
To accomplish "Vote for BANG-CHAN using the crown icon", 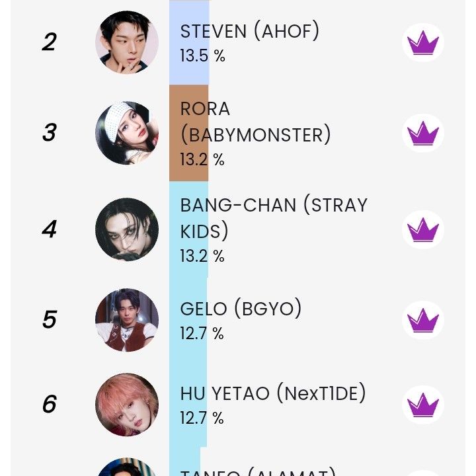I will [423, 230].
